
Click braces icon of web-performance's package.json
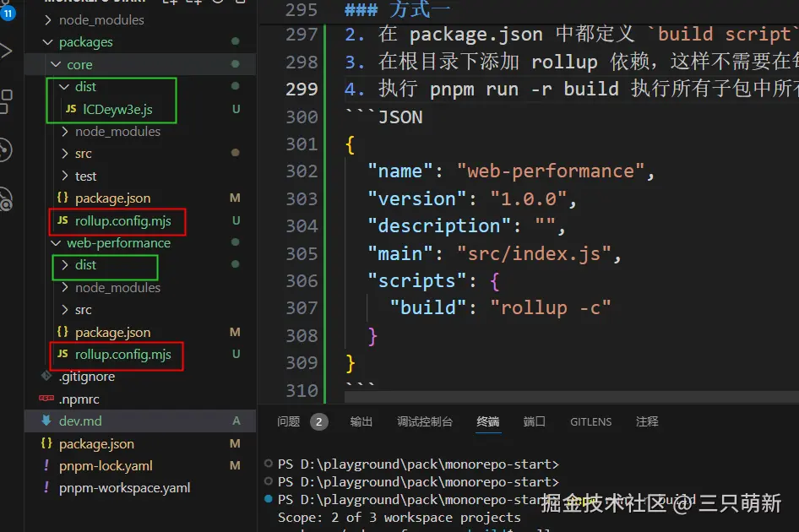coord(63,332)
